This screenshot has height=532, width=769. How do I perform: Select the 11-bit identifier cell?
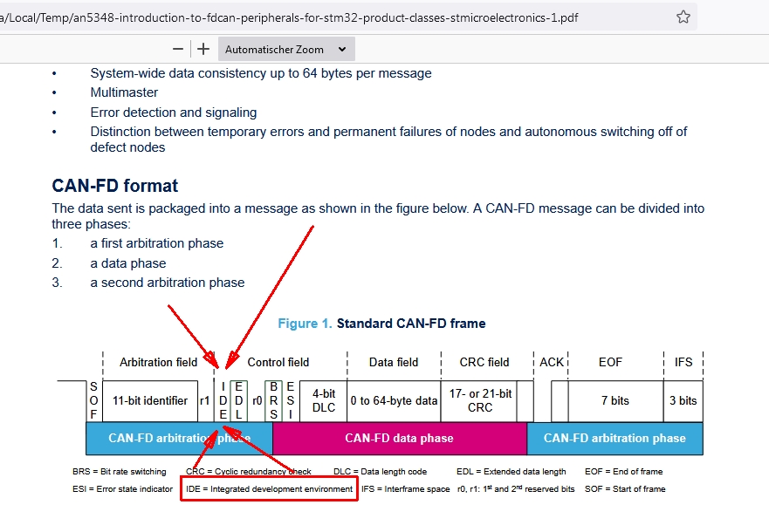click(x=150, y=401)
